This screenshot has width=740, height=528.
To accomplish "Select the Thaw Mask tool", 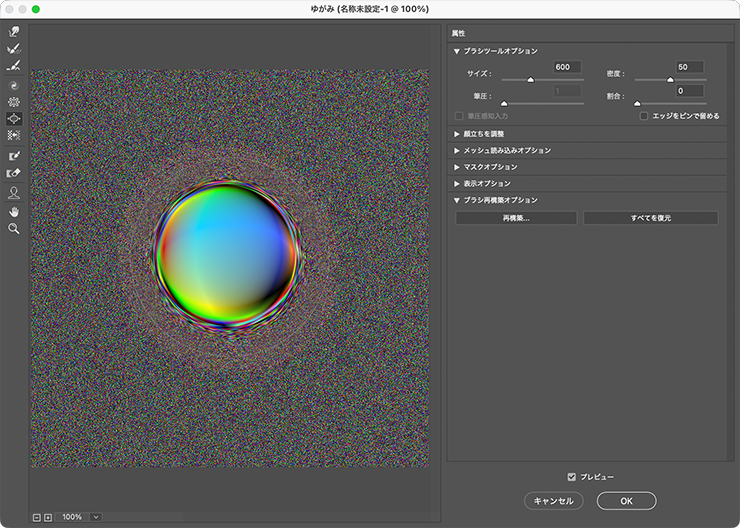I will click(14, 173).
